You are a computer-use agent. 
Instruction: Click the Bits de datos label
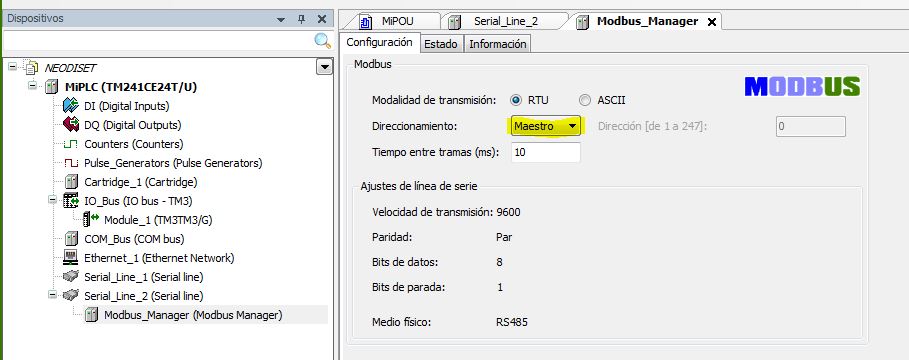(405, 262)
